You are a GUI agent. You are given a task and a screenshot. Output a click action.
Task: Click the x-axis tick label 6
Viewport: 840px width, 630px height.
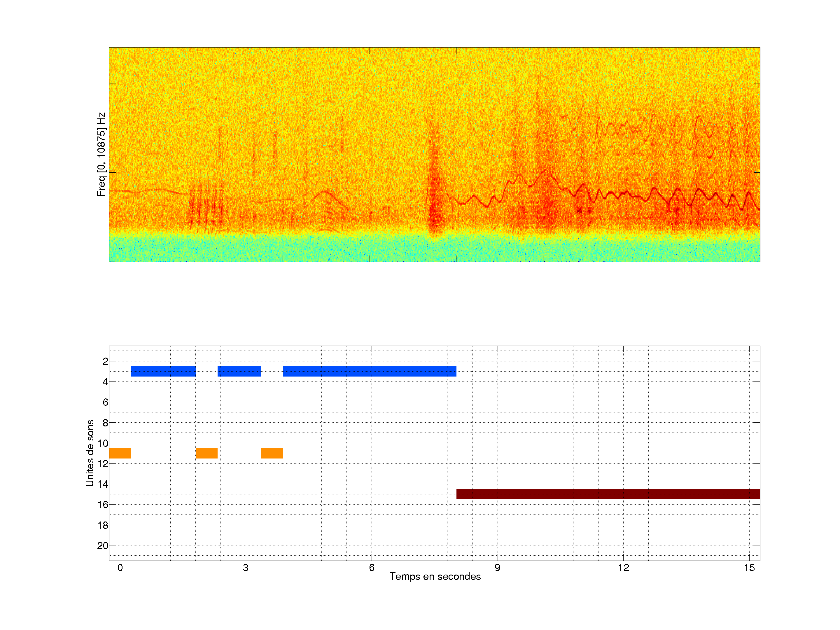click(x=371, y=568)
